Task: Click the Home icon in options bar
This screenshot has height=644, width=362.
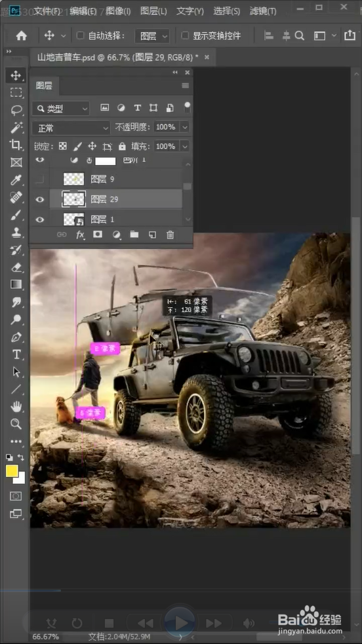Action: (x=22, y=36)
